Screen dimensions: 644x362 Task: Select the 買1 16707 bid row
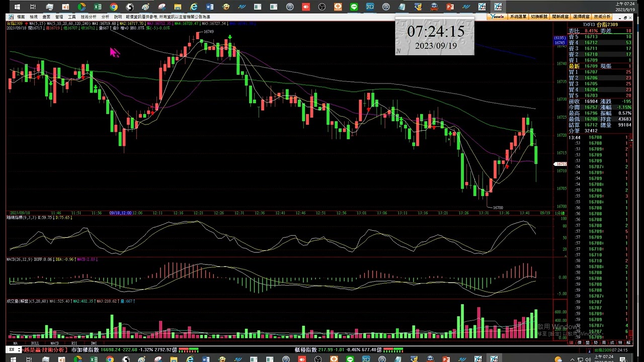[x=600, y=72]
